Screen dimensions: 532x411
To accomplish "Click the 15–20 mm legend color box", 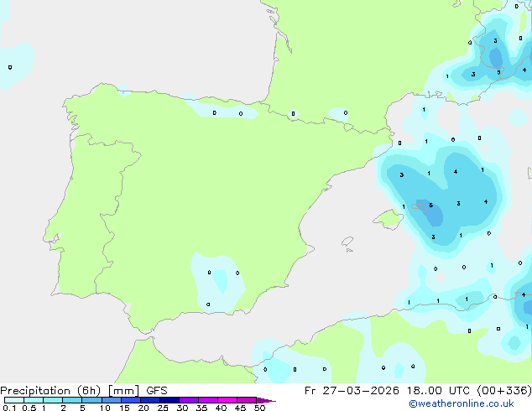I will 131,400.
